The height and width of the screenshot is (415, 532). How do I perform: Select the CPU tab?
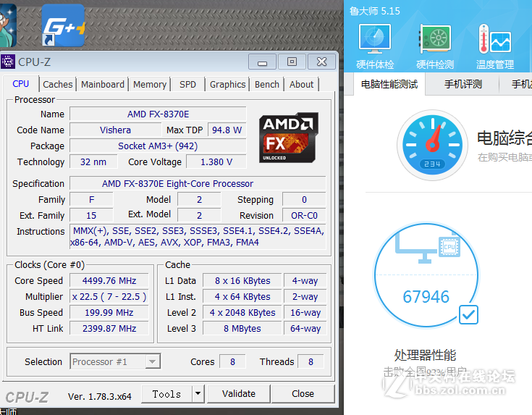point(21,83)
